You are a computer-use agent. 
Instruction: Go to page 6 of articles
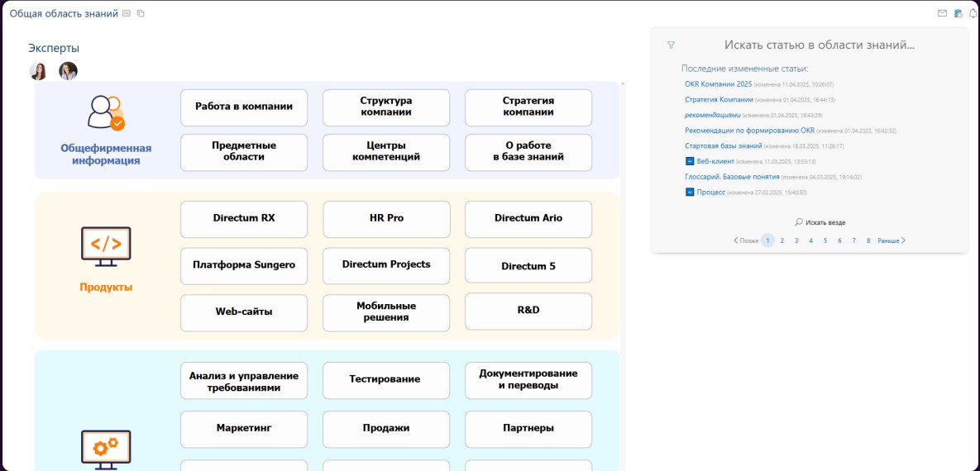pos(839,240)
